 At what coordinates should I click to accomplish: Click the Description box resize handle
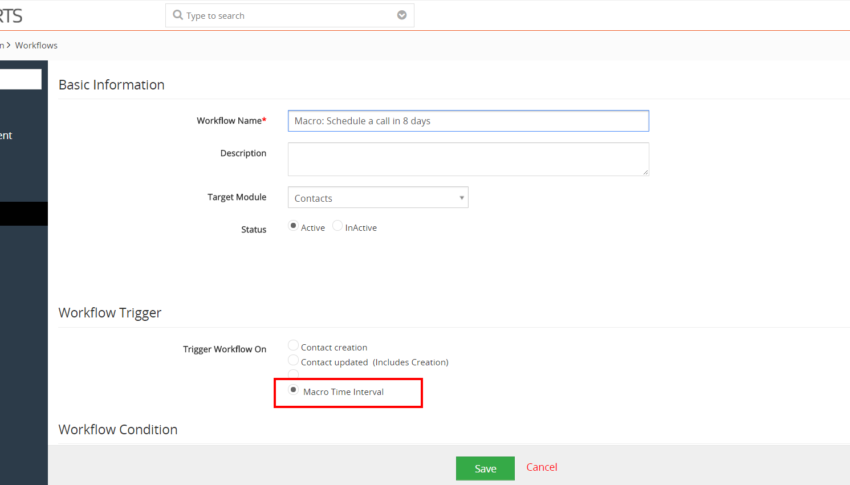click(645, 172)
